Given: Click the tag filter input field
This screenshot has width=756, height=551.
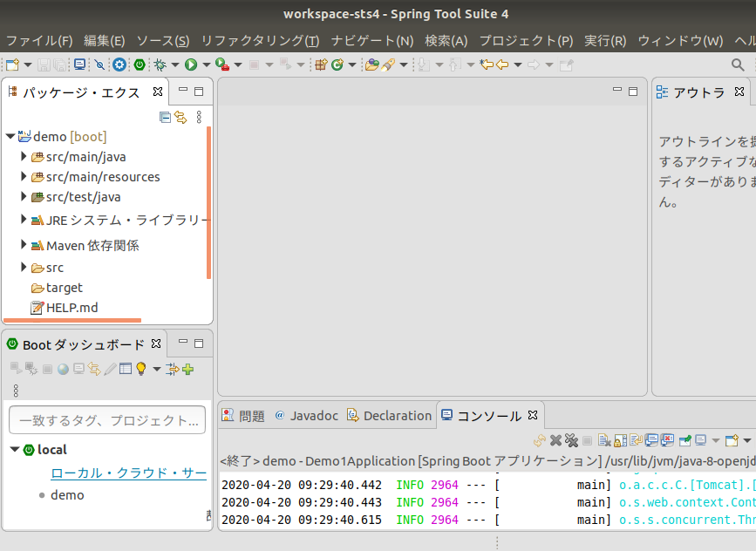Looking at the screenshot, I should (106, 420).
